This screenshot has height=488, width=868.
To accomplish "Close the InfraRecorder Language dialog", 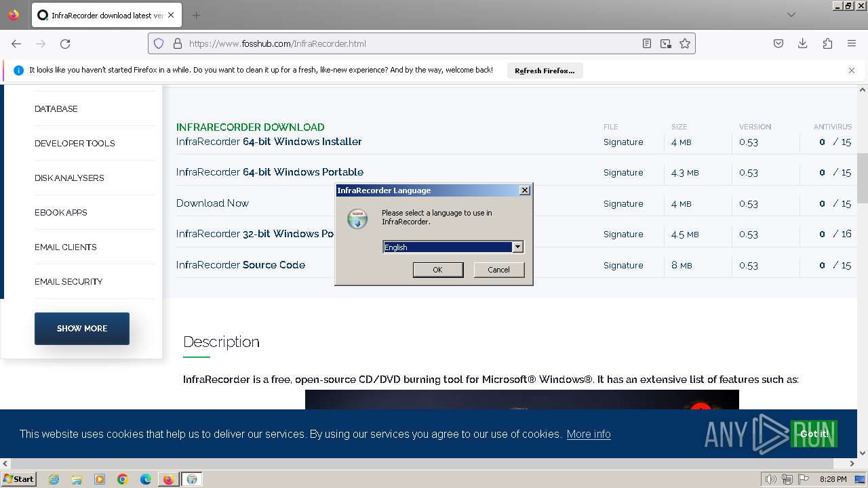I will 524,190.
